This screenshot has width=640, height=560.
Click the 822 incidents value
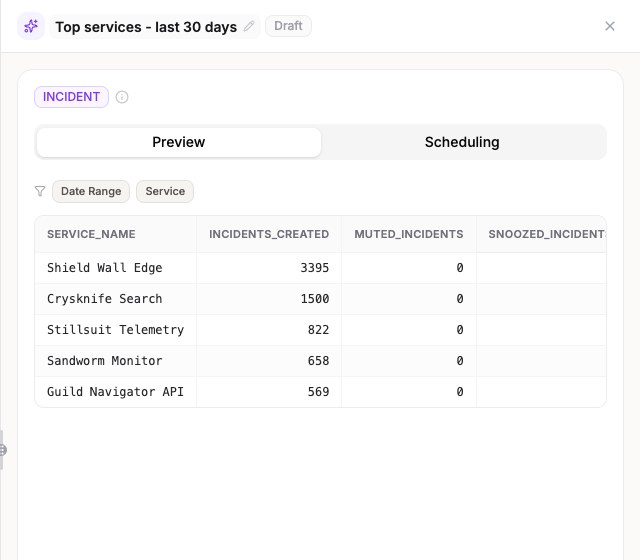coord(318,330)
